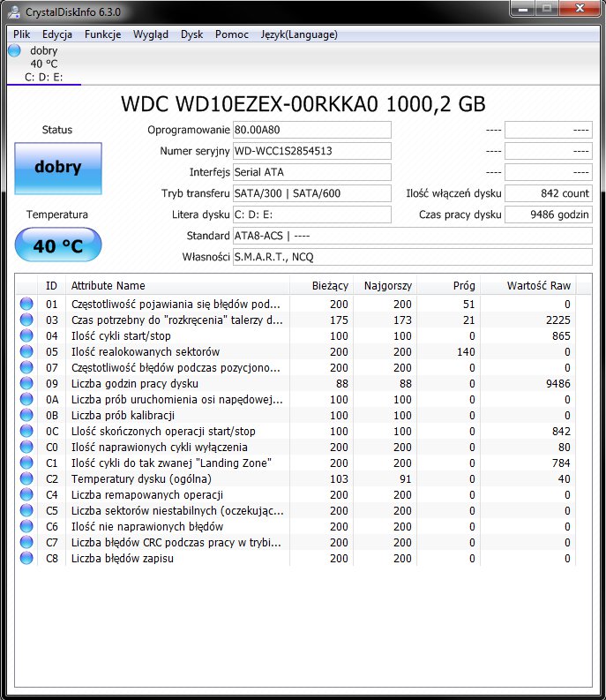The width and height of the screenshot is (606, 700).
Task: Click status orb for attribute 0B
Action: [26, 415]
